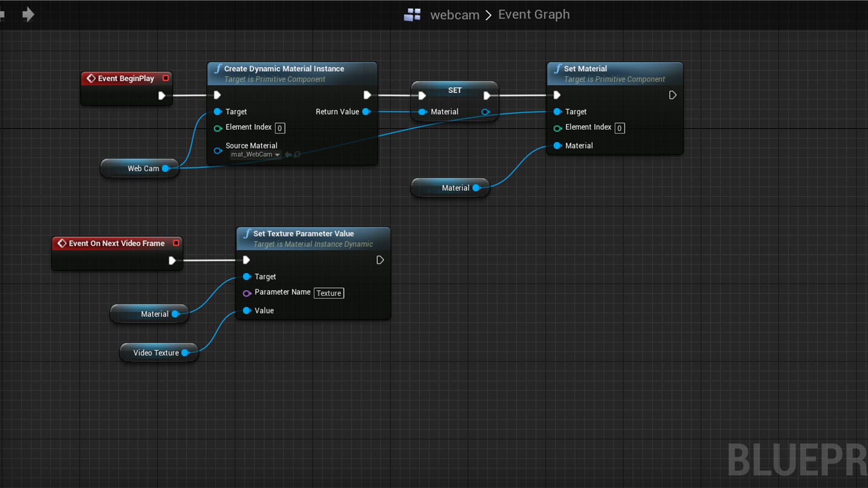
Task: Select the SET Material node header
Action: tap(454, 90)
